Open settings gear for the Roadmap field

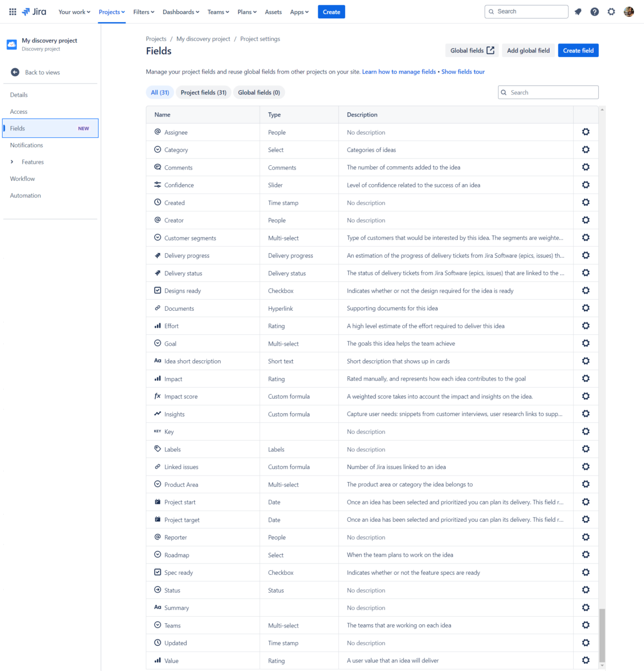[x=586, y=554]
